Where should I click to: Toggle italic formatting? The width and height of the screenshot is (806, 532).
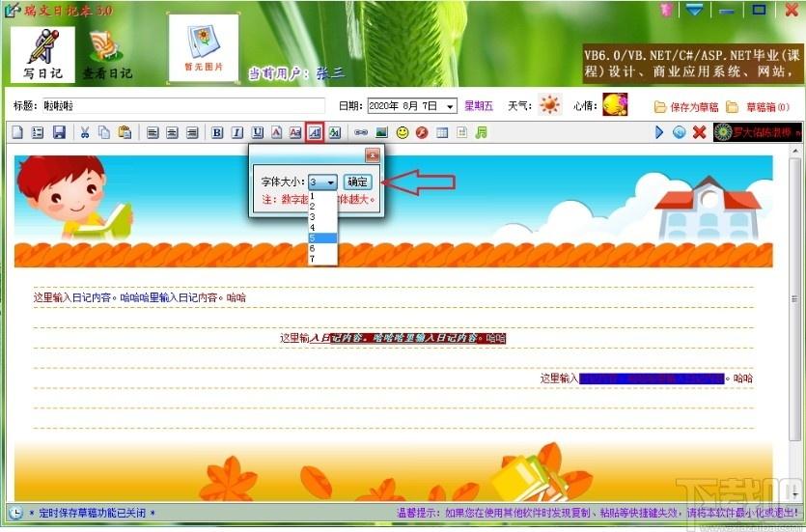[236, 132]
